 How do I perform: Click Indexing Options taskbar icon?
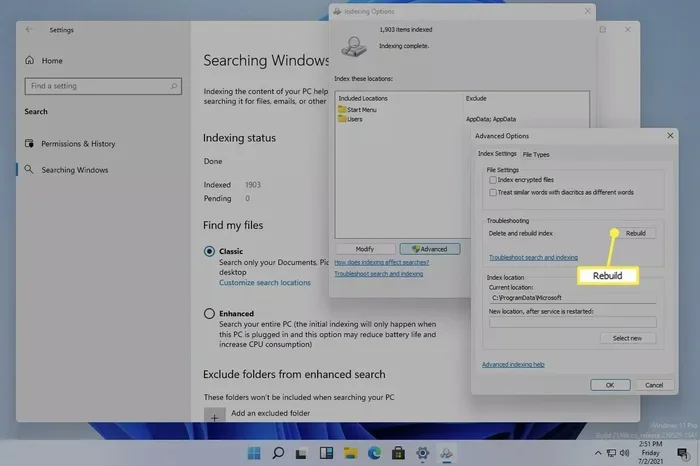[x=446, y=453]
